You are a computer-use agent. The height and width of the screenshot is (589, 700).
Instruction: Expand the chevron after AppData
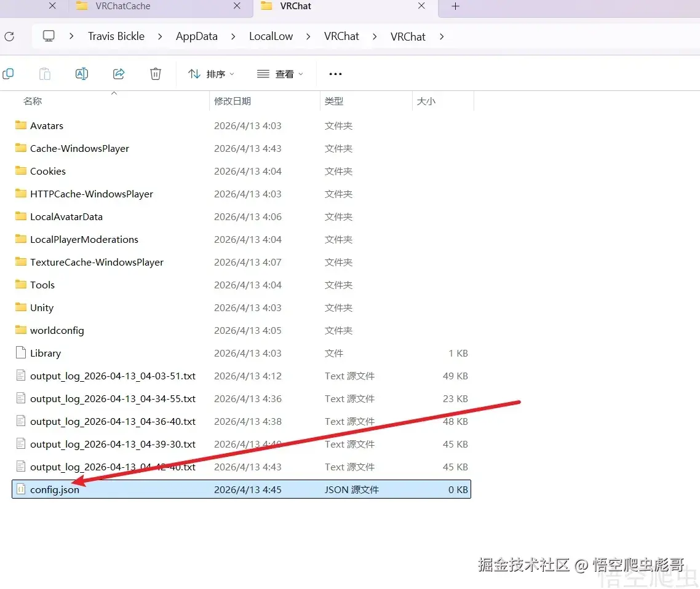tap(233, 37)
